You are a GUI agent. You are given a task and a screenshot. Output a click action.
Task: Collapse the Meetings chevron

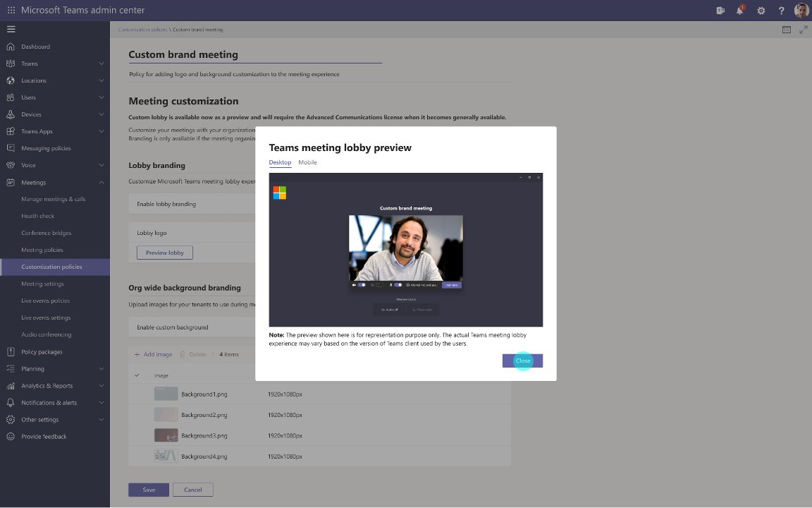click(101, 183)
